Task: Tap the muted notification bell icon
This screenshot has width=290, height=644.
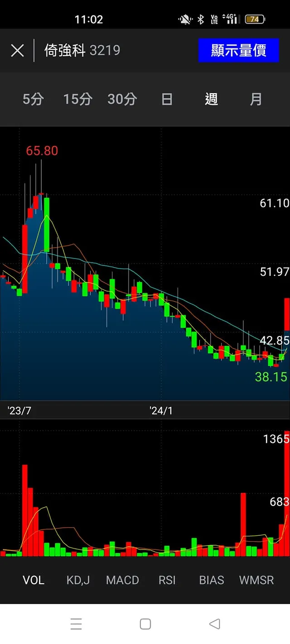Action: pos(185,19)
